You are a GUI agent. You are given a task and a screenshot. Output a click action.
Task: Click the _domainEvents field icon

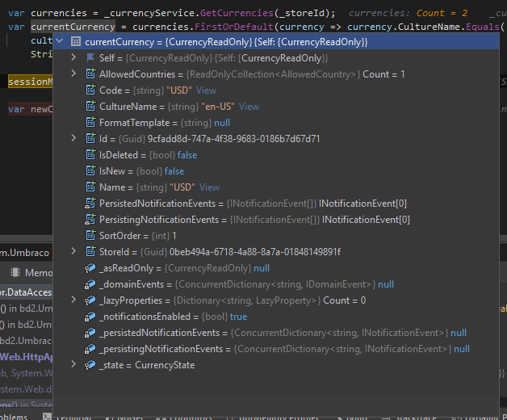coord(90,284)
